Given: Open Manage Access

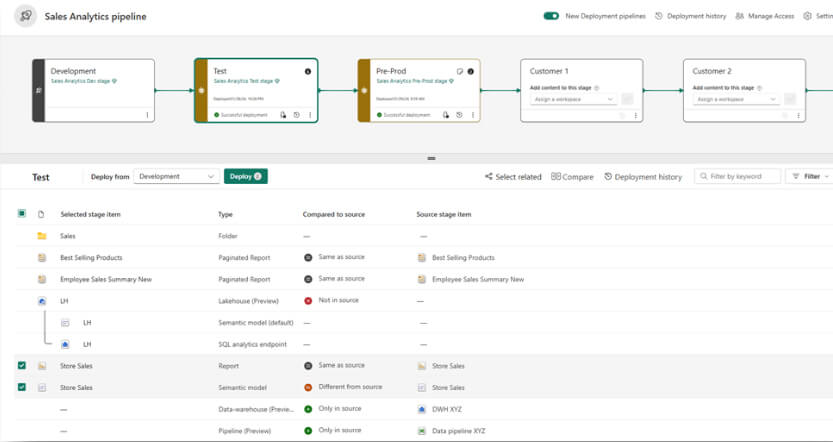Looking at the screenshot, I should pos(764,16).
